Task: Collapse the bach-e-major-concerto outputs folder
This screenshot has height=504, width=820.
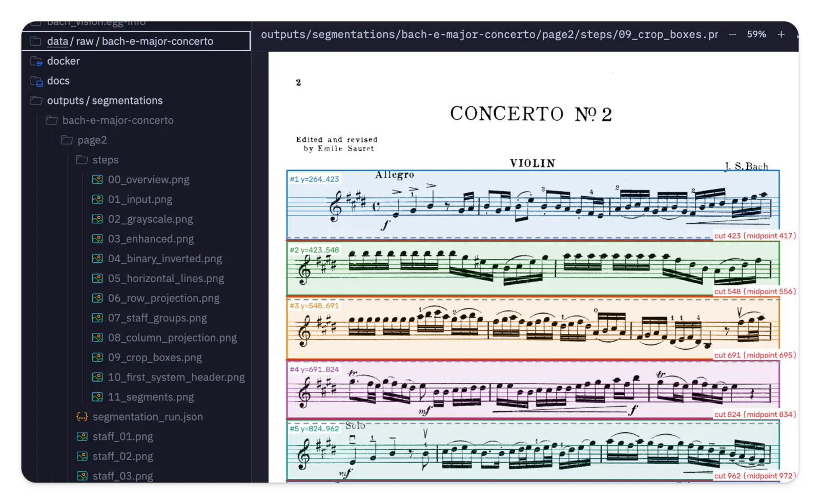Action: pos(118,120)
